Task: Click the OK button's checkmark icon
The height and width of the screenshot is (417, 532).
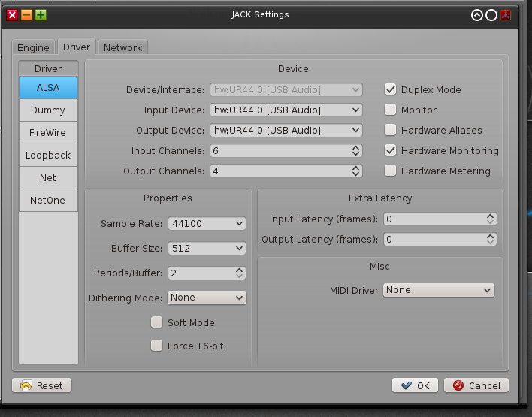Action: pos(407,385)
